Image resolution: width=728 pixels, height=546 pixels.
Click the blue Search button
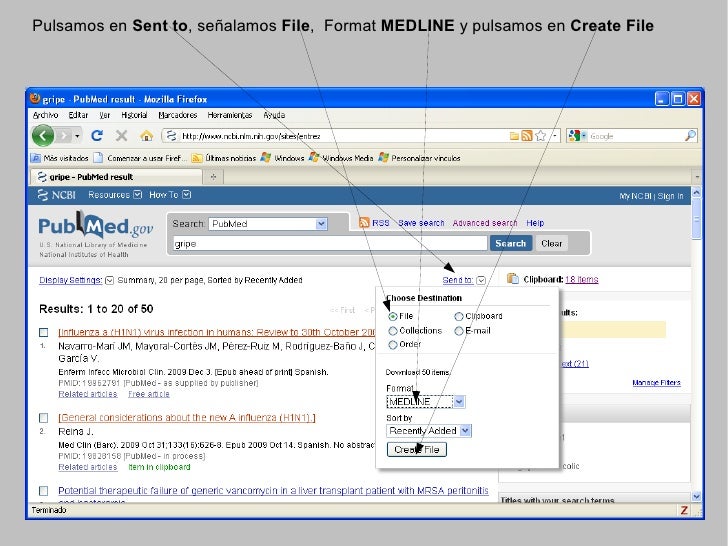[511, 243]
